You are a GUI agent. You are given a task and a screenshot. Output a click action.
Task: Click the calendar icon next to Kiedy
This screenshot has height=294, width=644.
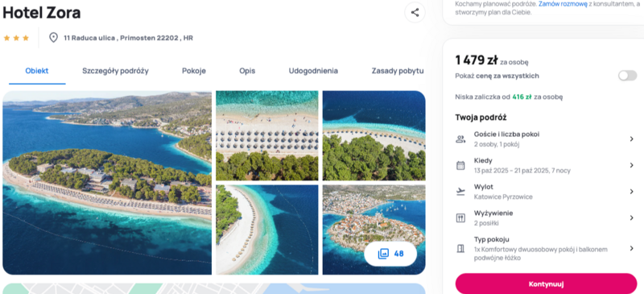click(x=460, y=165)
